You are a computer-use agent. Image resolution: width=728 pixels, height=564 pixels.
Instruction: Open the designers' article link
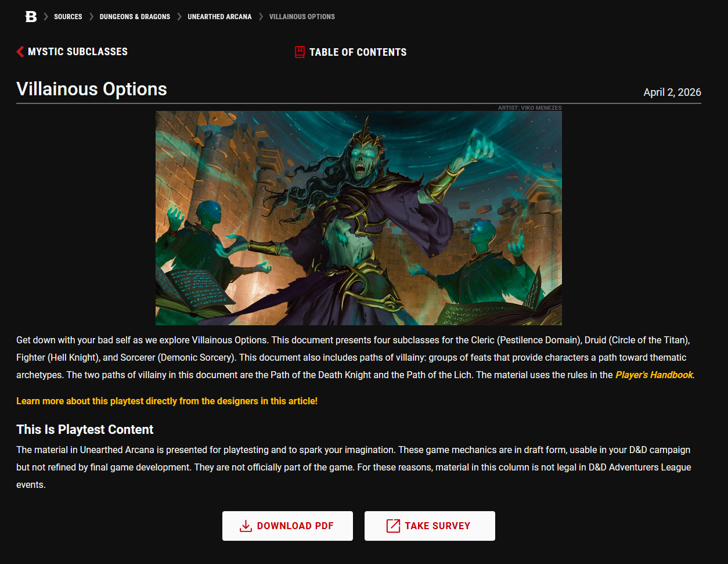coord(167,401)
